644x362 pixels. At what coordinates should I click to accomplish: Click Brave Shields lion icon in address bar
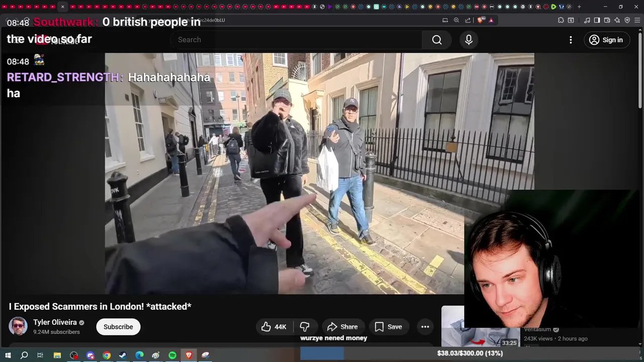480,20
